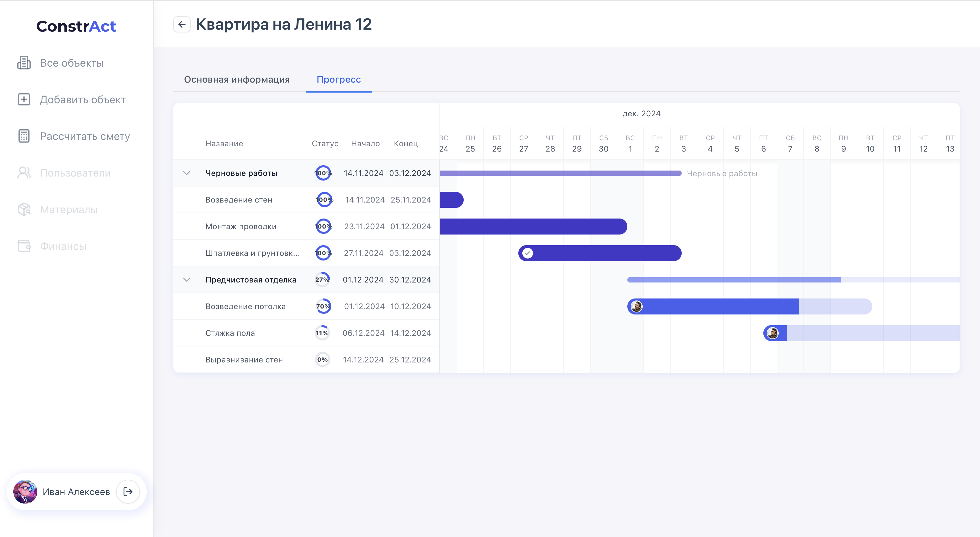This screenshot has height=537, width=980.
Task: Click the Иван Алексеев user name
Action: coord(76,492)
